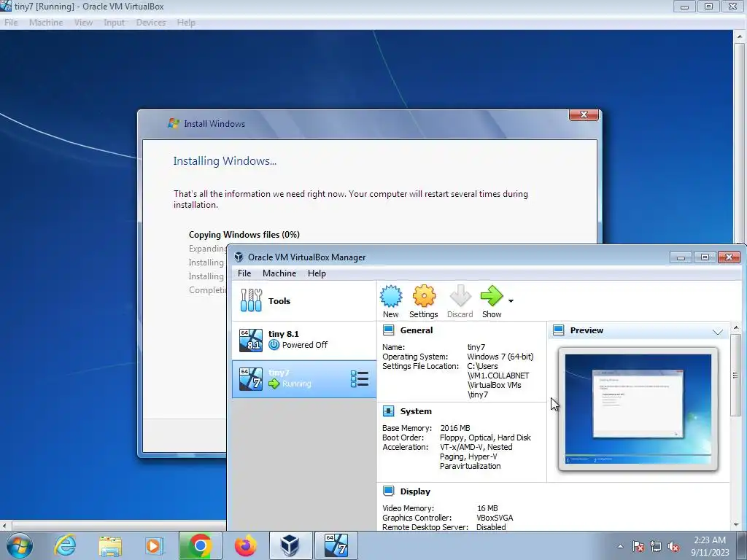Screen dimensions: 747x560
Task: Open Machine menu of tiny7 VM window
Action: pos(46,23)
